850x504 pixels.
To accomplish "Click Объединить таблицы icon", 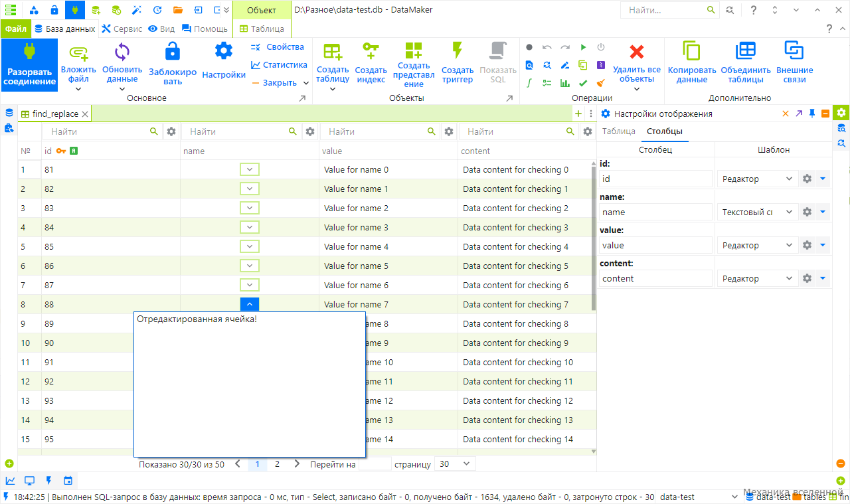I will coord(746,52).
